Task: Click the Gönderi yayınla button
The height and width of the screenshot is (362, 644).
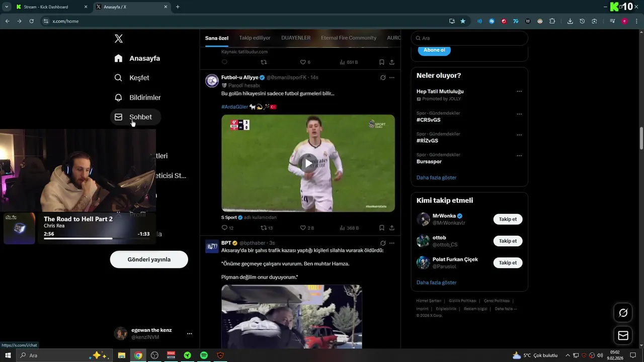Action: click(x=149, y=259)
